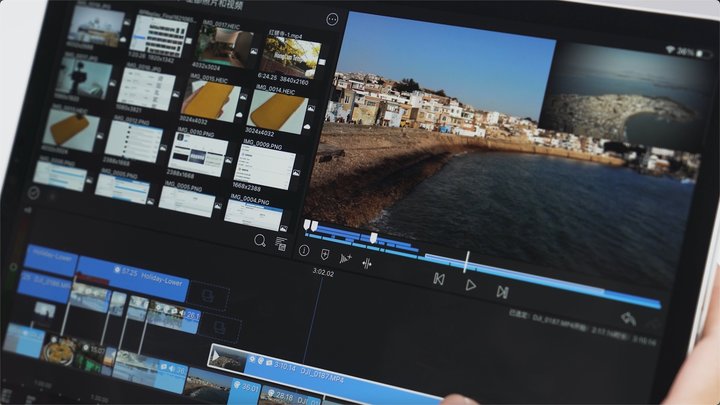Click the cursor-plus add clip icon
This screenshot has height=405, width=720.
click(x=345, y=258)
